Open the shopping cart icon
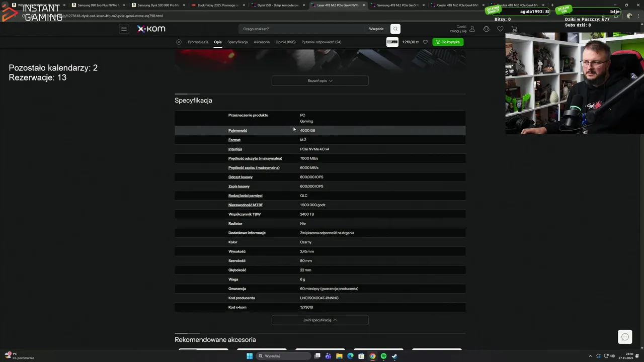 [514, 29]
